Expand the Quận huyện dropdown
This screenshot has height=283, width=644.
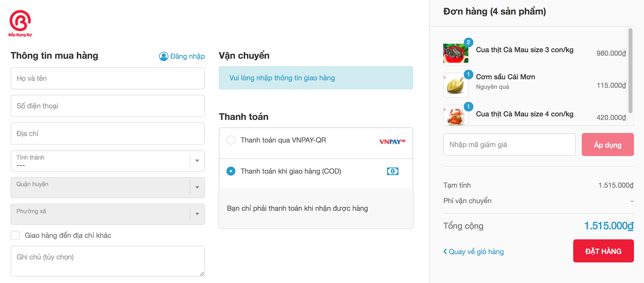point(108,188)
